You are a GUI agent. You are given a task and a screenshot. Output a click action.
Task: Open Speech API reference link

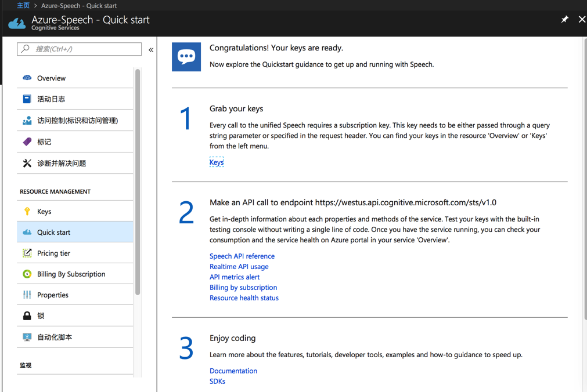(242, 256)
